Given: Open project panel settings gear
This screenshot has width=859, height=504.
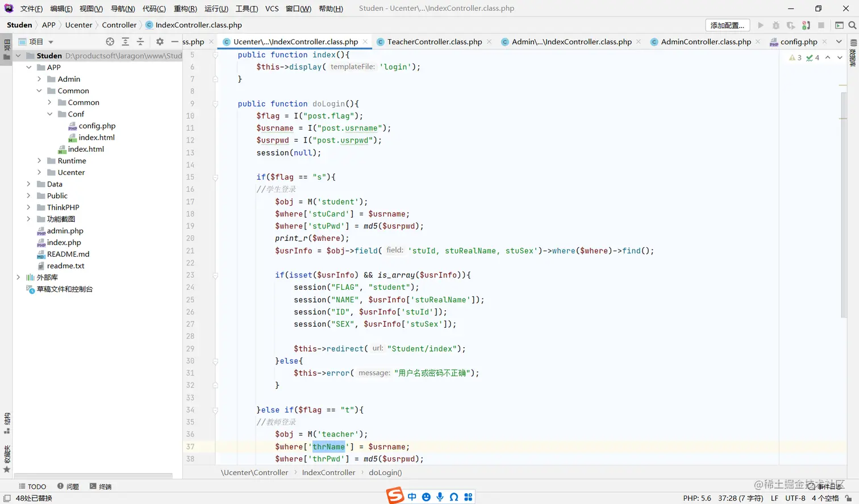Looking at the screenshot, I should click(160, 41).
